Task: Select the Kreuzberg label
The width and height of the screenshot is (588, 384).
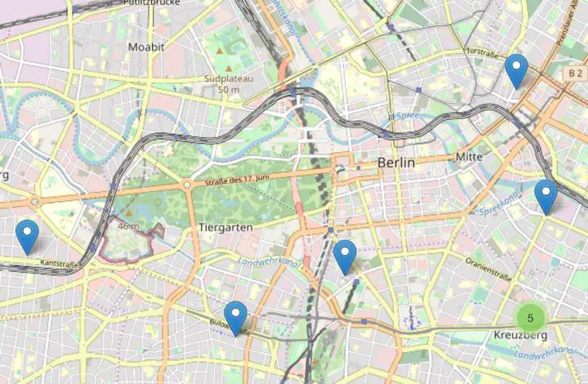Action: [520, 335]
